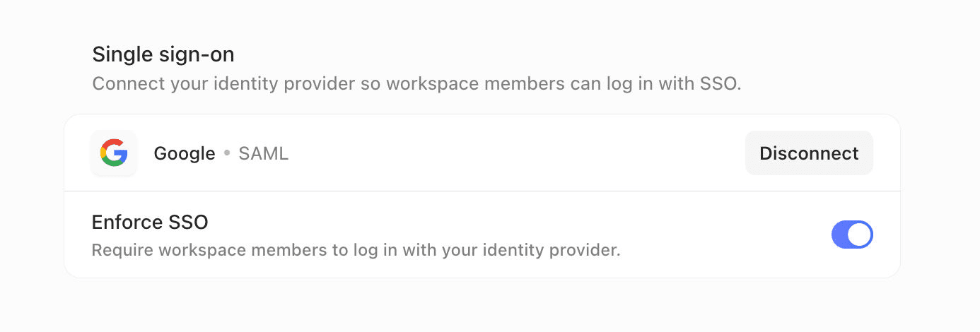Click the white knob of the SSO toggle

[x=859, y=235]
